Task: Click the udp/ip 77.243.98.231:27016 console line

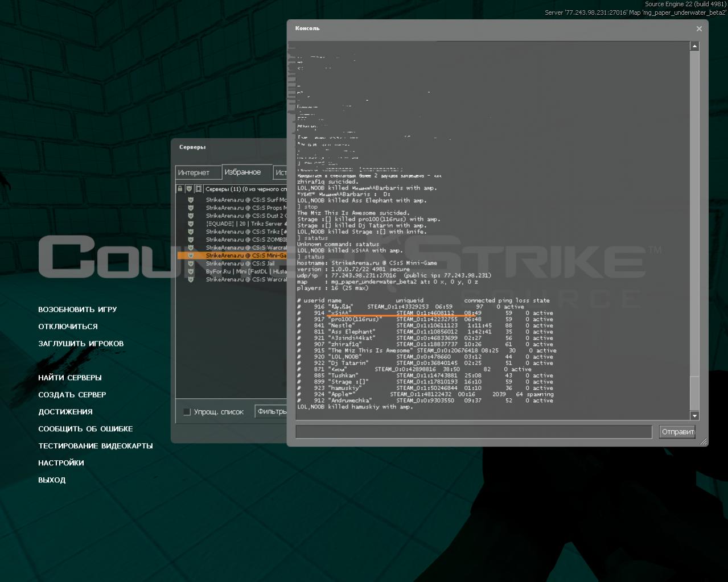Action: (x=394, y=275)
